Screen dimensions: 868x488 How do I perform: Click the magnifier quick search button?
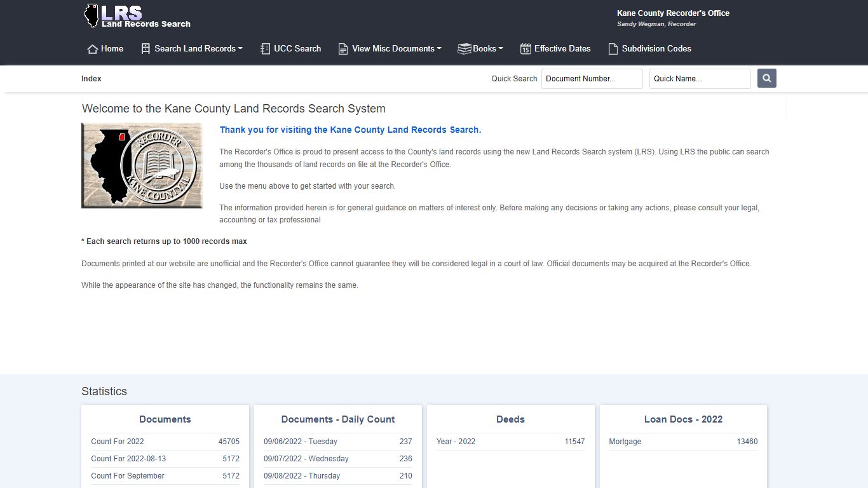point(767,78)
